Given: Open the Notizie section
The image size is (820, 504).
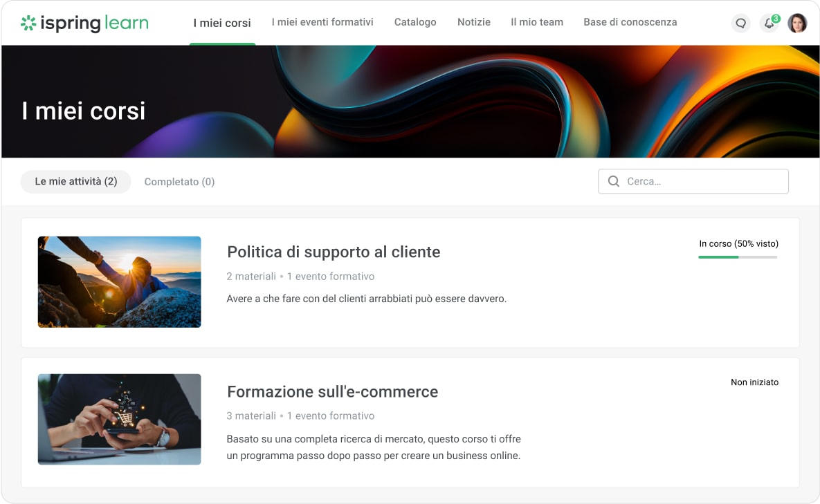Looking at the screenshot, I should [474, 22].
